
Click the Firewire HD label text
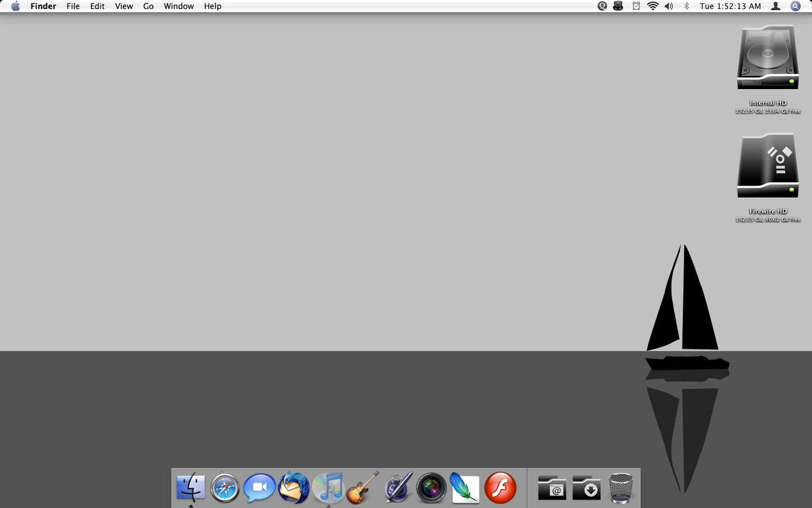tap(768, 211)
